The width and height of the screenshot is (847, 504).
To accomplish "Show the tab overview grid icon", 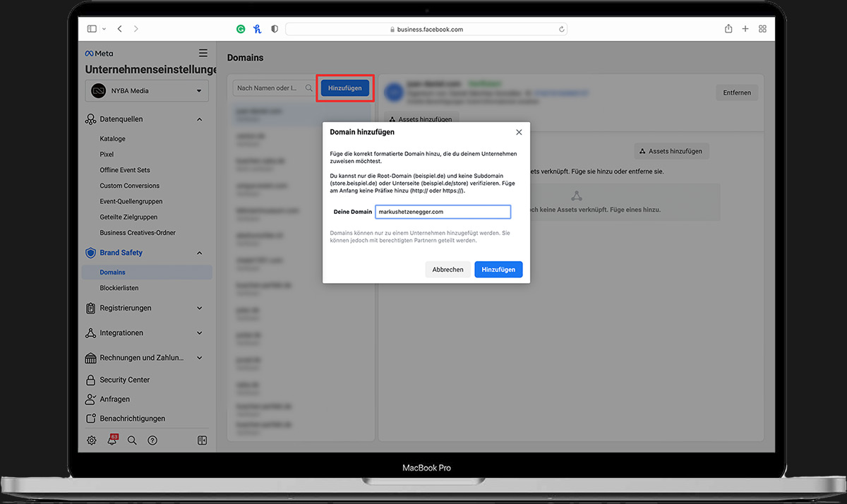I will click(x=762, y=29).
